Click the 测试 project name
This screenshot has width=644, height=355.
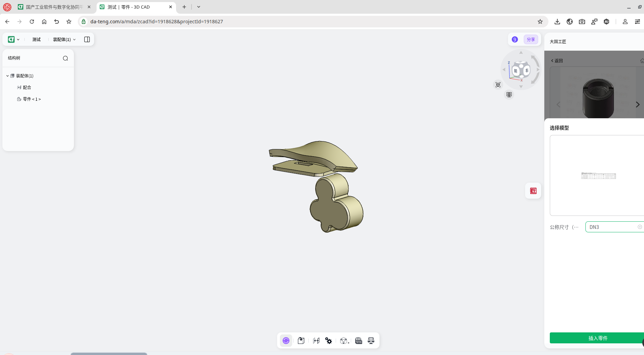[36, 39]
